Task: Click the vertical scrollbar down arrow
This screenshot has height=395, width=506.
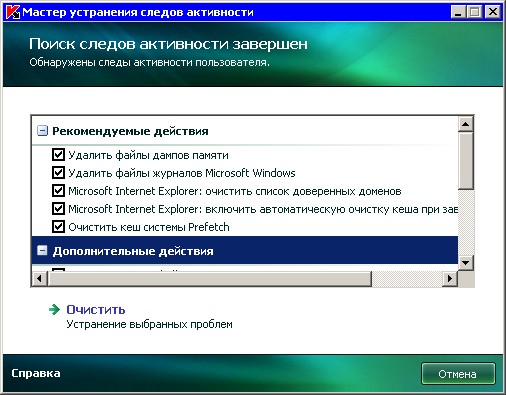Action: pyautogui.click(x=466, y=262)
